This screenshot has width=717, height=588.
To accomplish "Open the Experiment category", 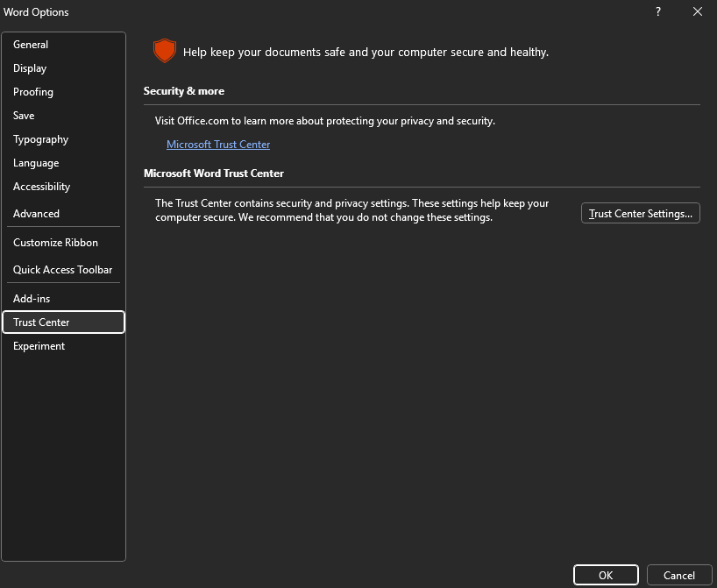I will [x=64, y=346].
